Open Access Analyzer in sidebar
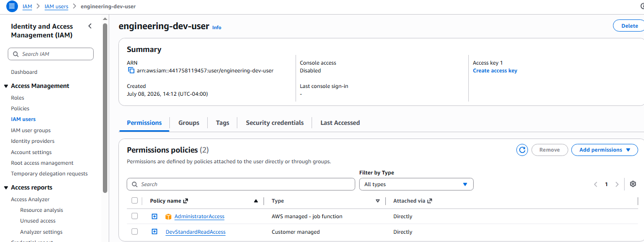The image size is (644, 242). [30, 199]
